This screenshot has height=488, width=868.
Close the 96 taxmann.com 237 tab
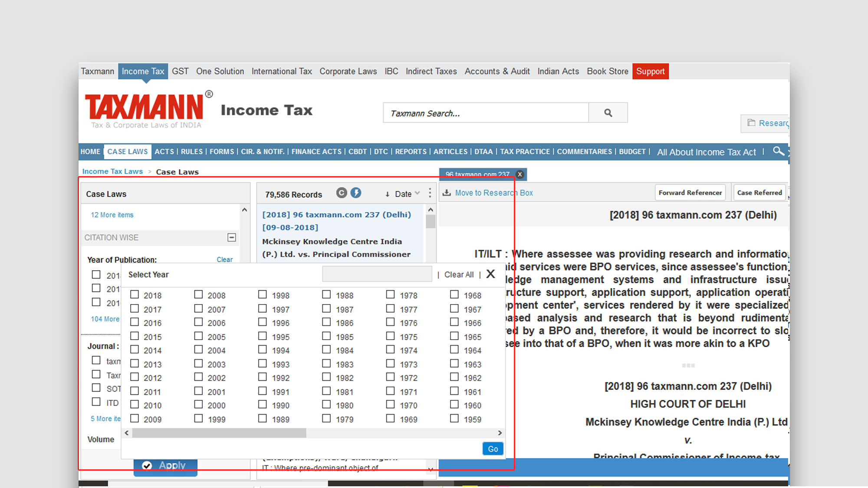tap(519, 174)
